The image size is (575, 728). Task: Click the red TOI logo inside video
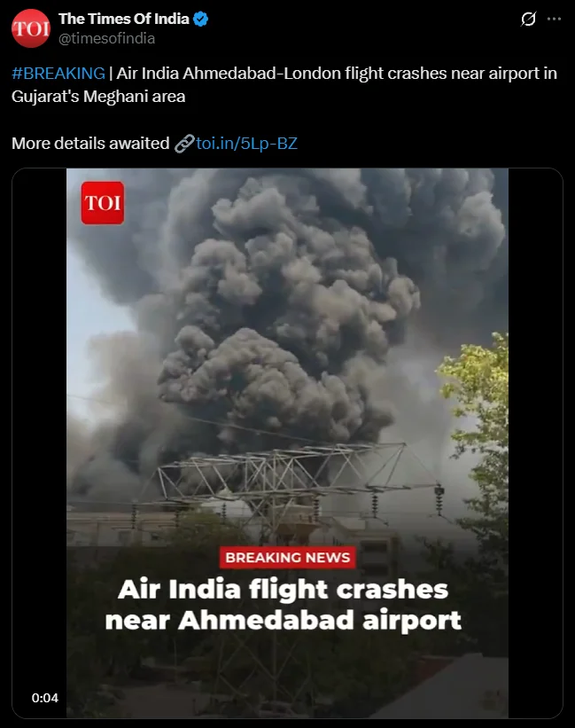pos(103,203)
